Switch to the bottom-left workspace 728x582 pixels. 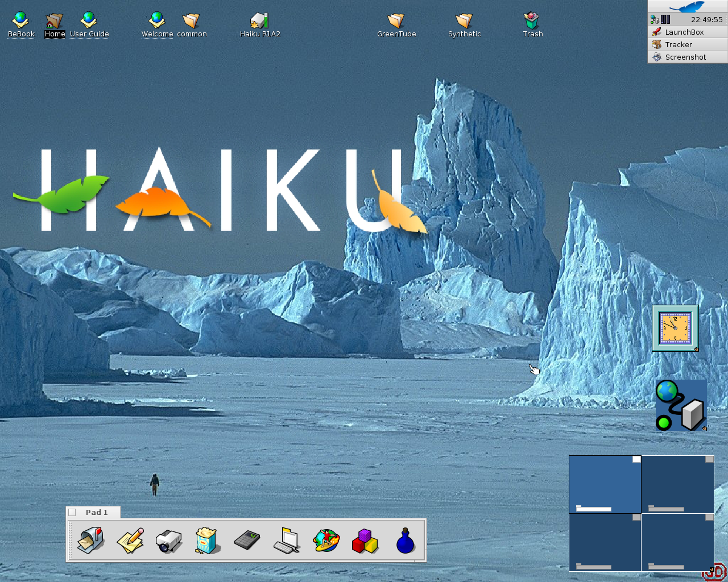coord(605,542)
